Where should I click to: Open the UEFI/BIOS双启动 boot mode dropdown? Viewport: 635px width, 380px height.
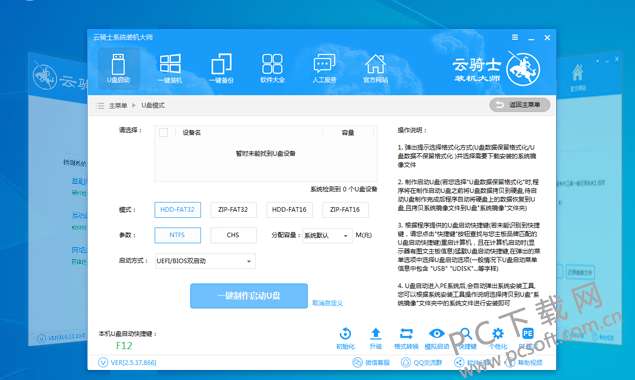point(205,261)
